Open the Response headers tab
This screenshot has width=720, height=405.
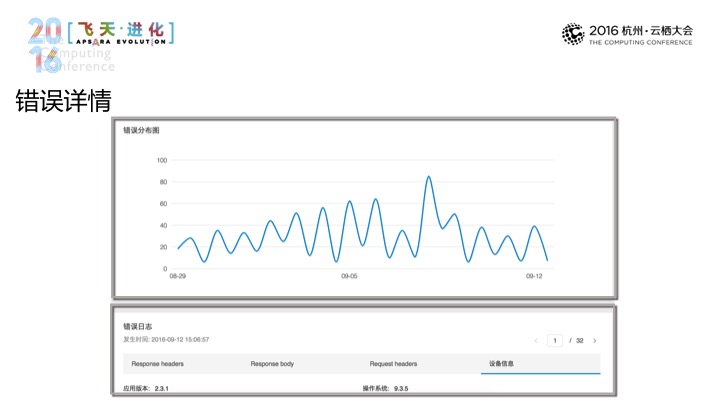coord(157,364)
